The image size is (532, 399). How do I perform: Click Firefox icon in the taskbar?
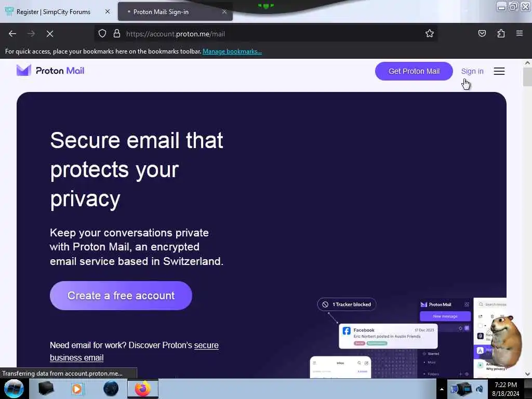(143, 389)
